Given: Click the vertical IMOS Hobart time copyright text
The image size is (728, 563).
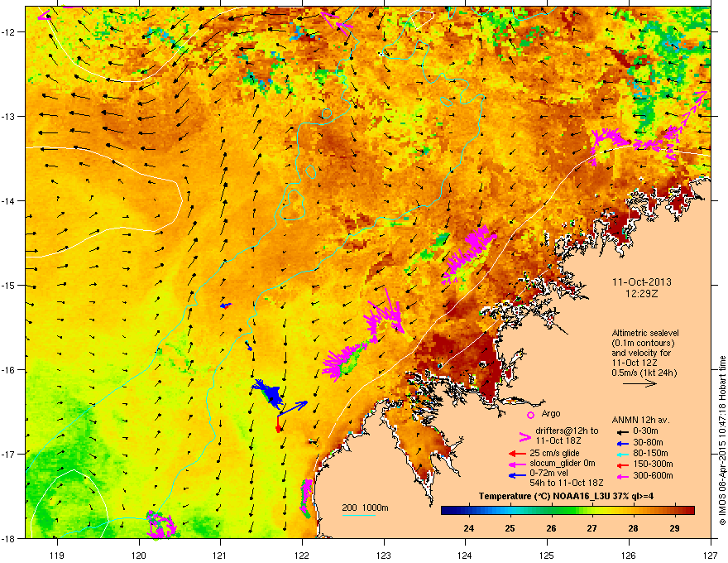Looking at the screenshot, I should tap(722, 440).
